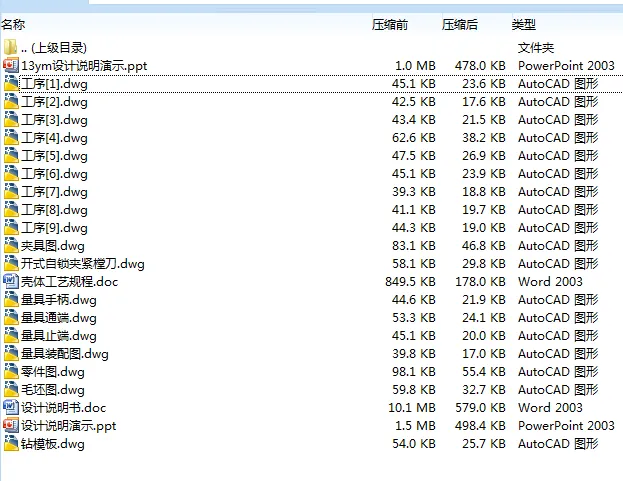Click the AutoCAD icon of 量具止端.dwg
This screenshot has height=481, width=623.
tap(11, 335)
